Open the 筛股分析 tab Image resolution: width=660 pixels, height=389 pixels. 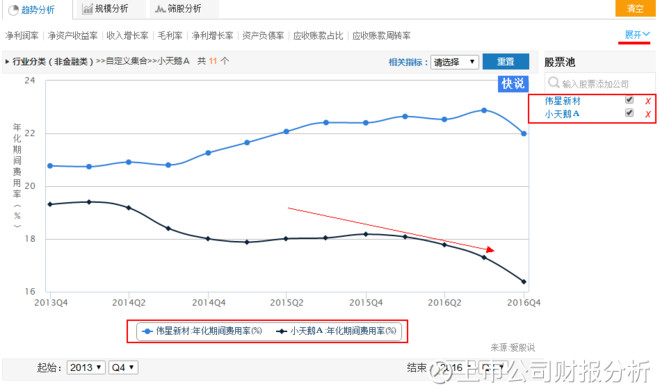tap(184, 8)
